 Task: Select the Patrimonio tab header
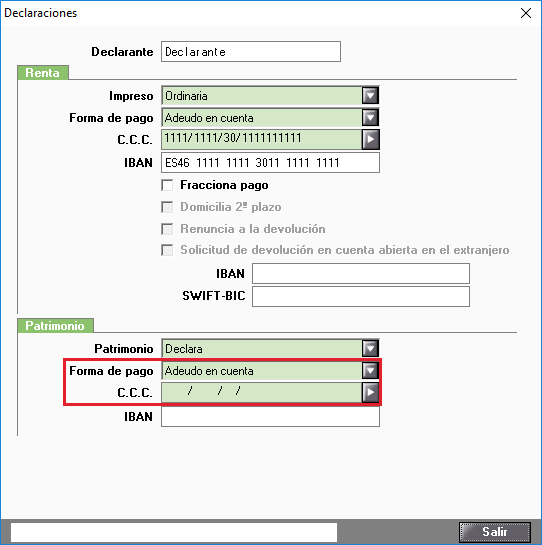point(55,326)
